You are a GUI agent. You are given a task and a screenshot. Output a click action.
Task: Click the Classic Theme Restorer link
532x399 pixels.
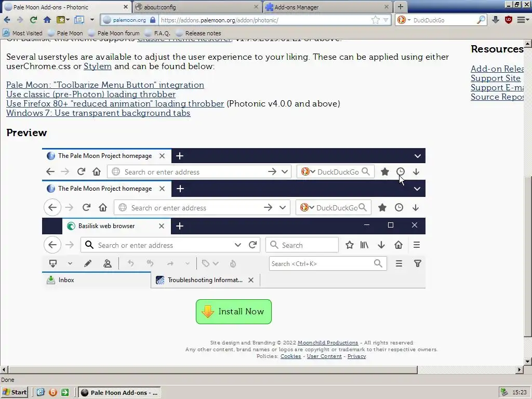(x=184, y=41)
